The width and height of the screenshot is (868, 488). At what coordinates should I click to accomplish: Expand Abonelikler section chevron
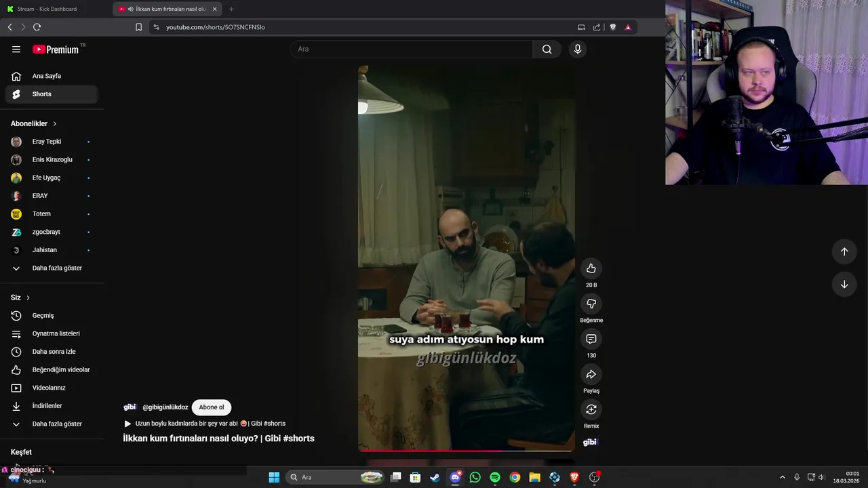tap(55, 123)
